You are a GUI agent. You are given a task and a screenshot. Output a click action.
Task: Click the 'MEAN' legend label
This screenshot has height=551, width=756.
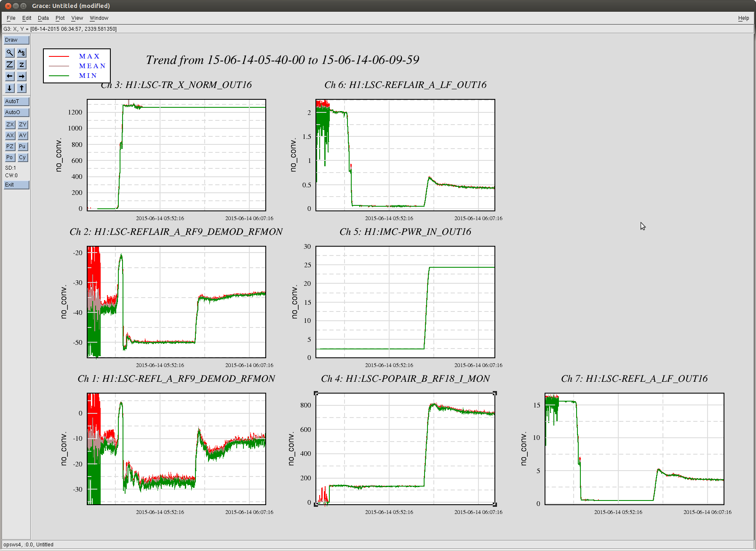92,66
